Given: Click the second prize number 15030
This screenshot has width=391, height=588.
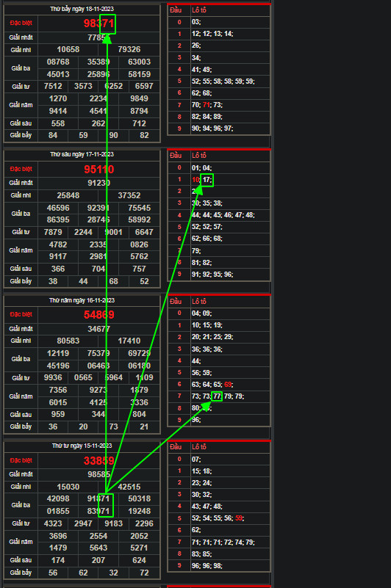Looking at the screenshot, I should click(68, 487).
